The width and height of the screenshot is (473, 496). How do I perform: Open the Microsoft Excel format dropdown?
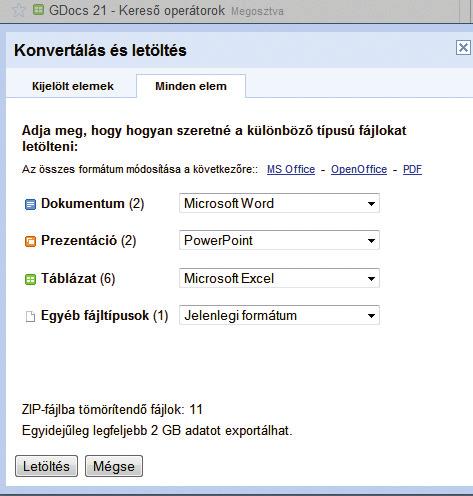click(279, 278)
